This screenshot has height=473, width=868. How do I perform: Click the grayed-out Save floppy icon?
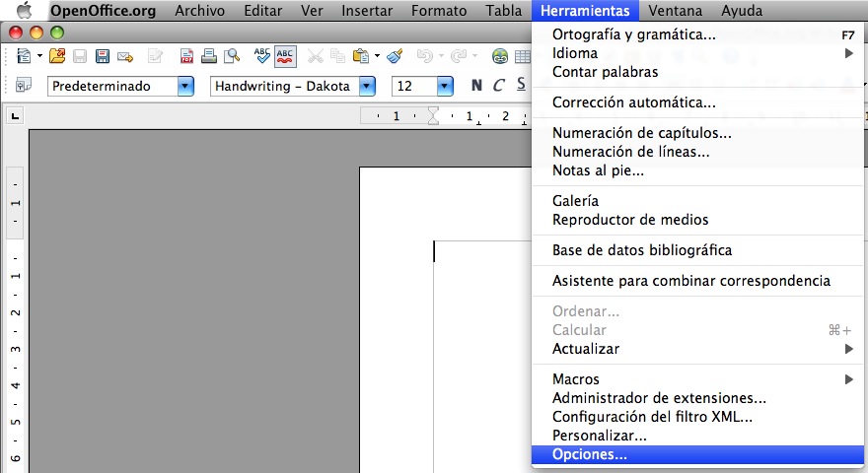[80, 56]
